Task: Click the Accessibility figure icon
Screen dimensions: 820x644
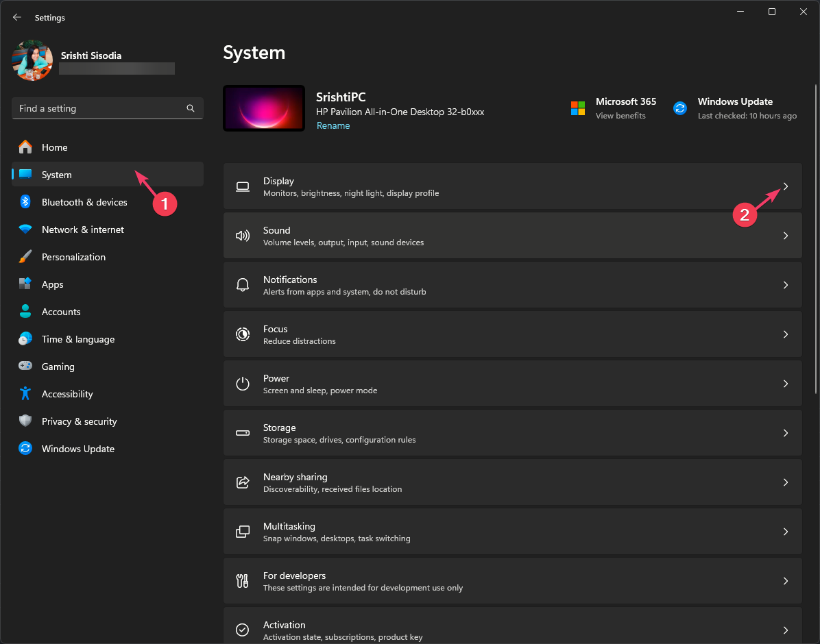Action: coord(25,394)
